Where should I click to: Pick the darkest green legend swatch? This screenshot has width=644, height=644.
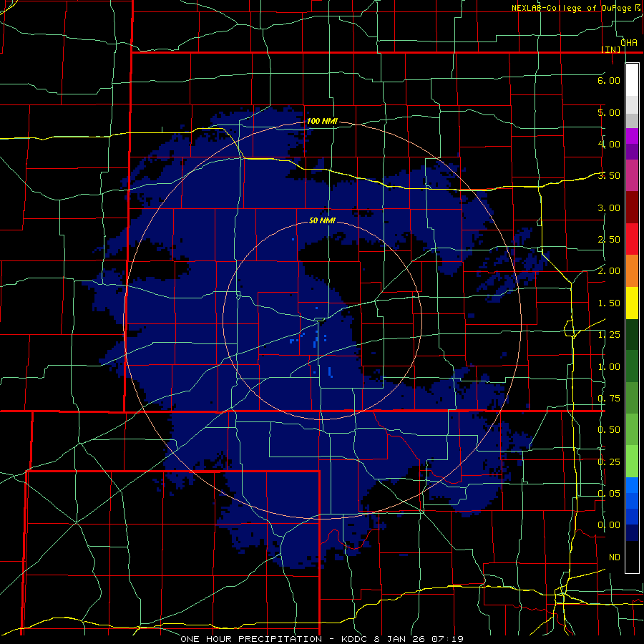[632, 334]
